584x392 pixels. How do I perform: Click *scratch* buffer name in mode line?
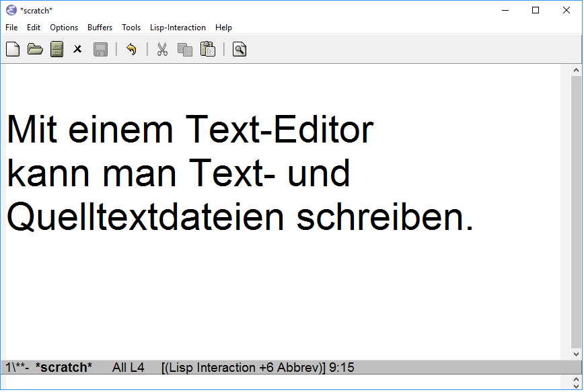pos(64,368)
